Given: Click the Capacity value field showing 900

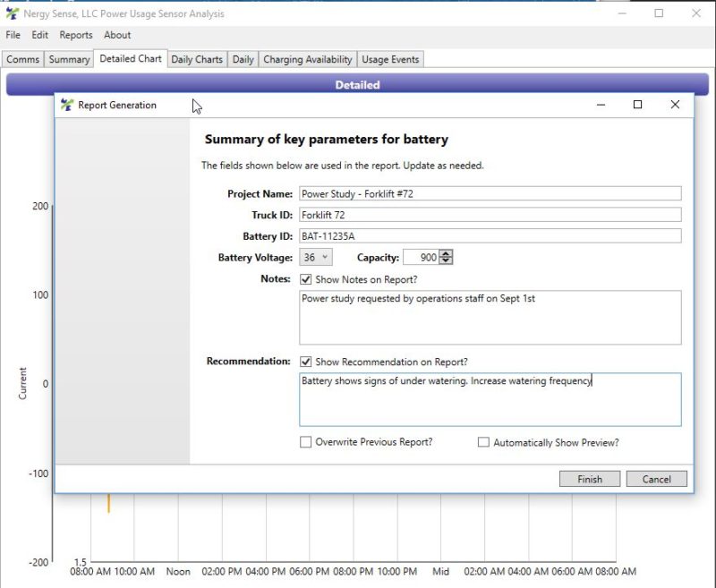Looking at the screenshot, I should [421, 258].
